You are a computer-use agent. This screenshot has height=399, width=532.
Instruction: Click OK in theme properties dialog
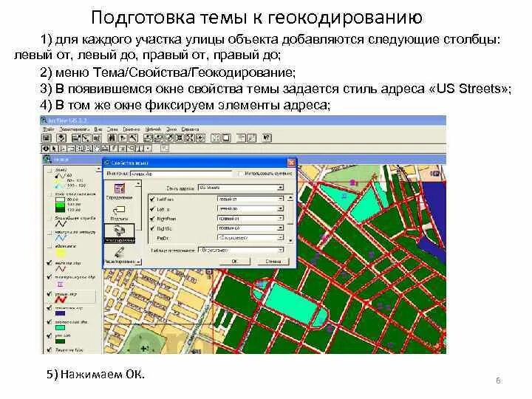point(235,262)
